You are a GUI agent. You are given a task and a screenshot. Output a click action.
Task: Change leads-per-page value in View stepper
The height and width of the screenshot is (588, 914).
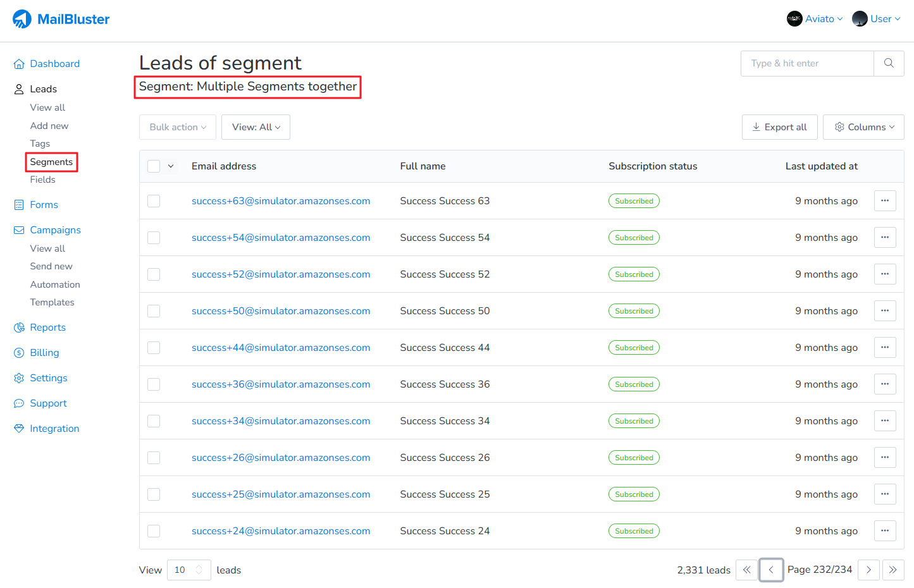188,570
